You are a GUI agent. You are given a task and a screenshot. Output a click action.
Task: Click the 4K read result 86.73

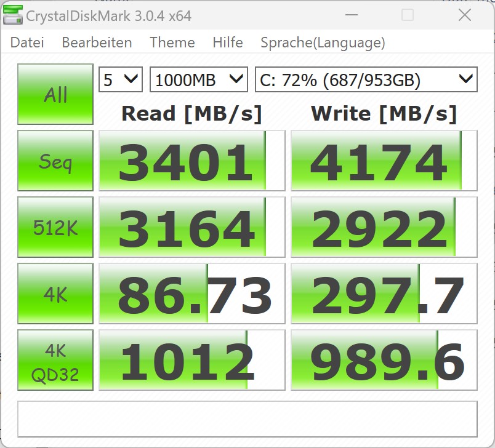click(x=192, y=294)
